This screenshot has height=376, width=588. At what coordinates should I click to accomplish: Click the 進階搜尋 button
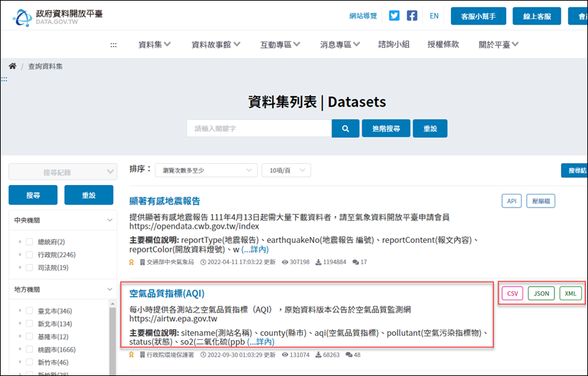coord(386,128)
